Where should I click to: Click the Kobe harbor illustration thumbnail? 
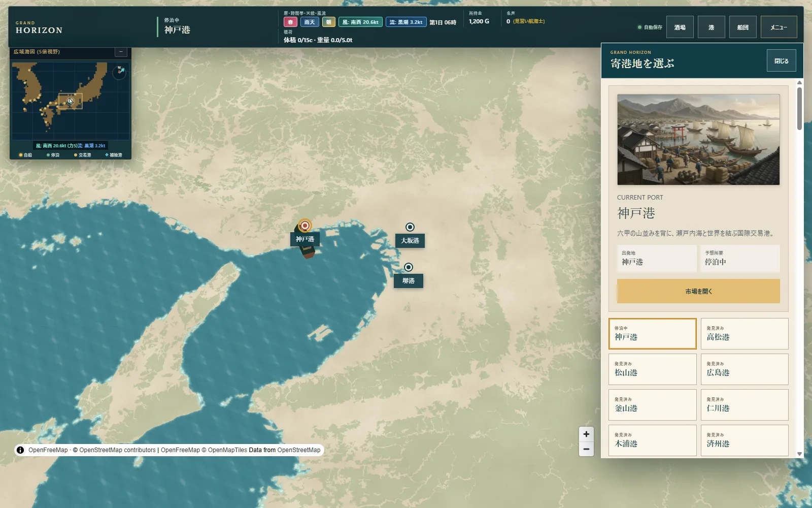(x=698, y=140)
